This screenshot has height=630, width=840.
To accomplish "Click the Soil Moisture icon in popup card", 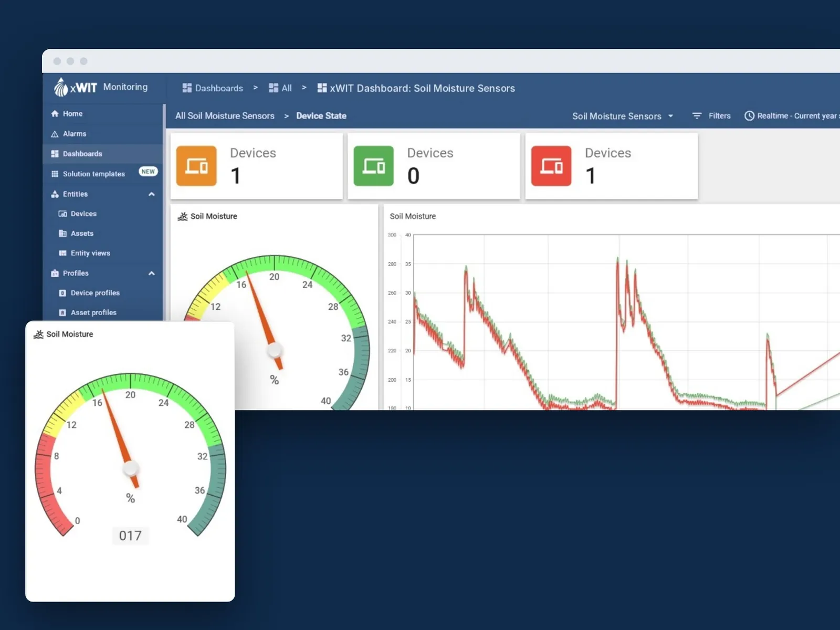I will point(38,334).
